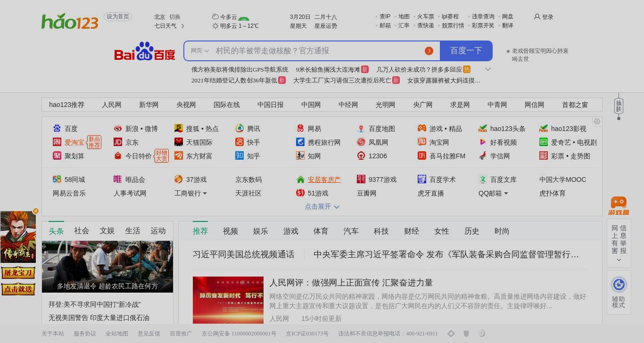Select the 娱乐 content tab
The image size is (644, 343).
(261, 231)
